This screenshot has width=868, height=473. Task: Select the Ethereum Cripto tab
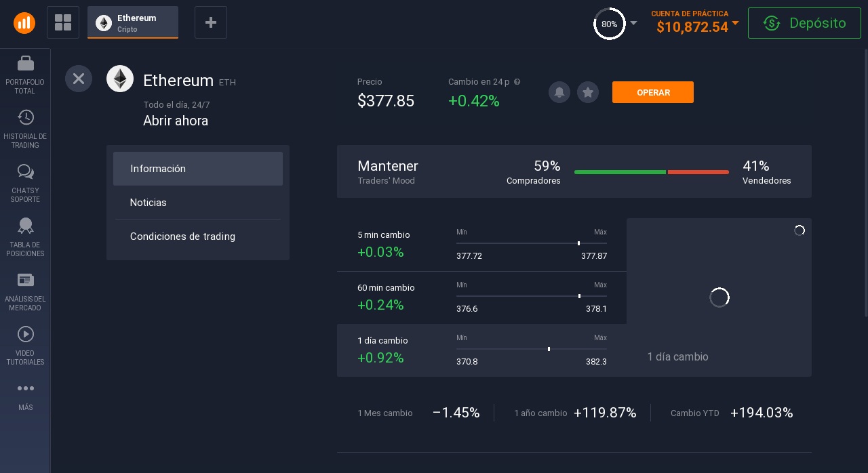(133, 22)
